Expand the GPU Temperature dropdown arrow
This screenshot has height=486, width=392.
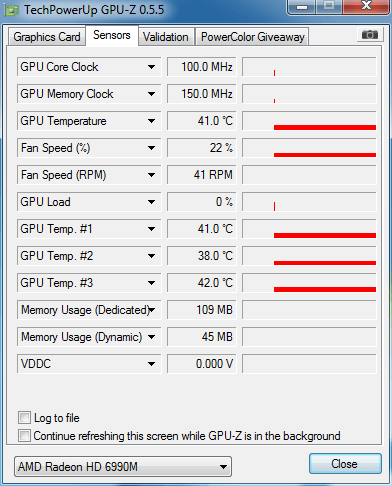pyautogui.click(x=152, y=121)
